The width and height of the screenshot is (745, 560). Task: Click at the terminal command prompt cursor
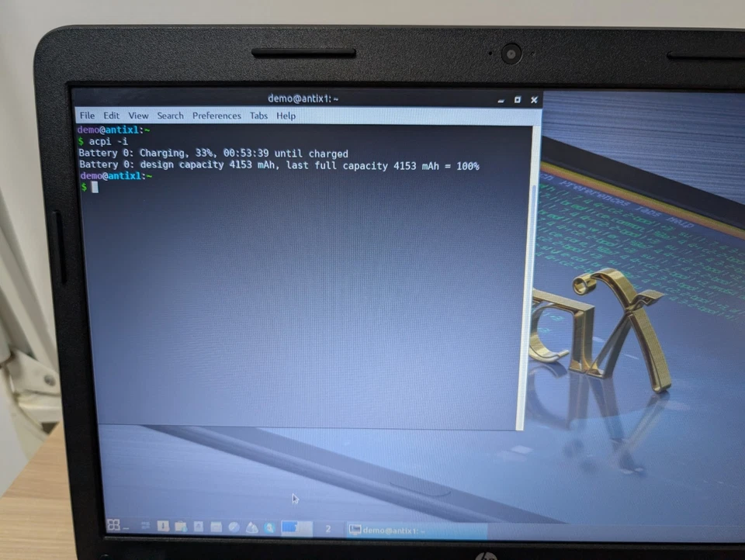pyautogui.click(x=95, y=187)
